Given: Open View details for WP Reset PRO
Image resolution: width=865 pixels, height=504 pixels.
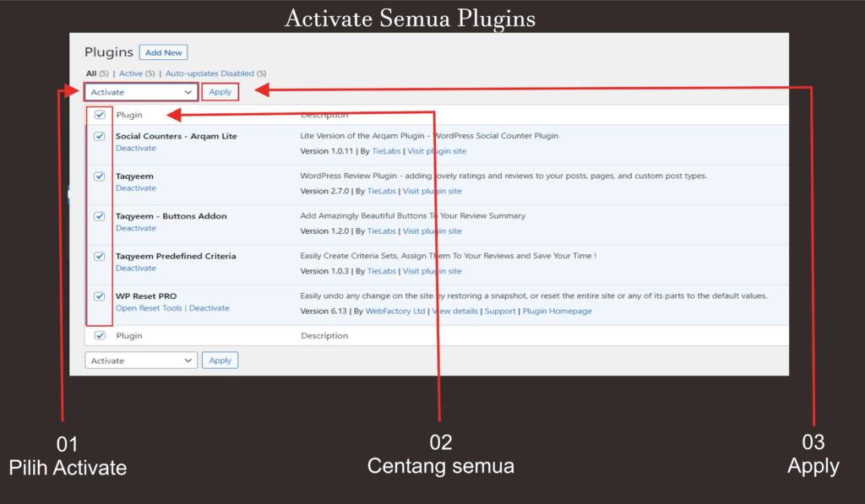Looking at the screenshot, I should coord(454,312).
